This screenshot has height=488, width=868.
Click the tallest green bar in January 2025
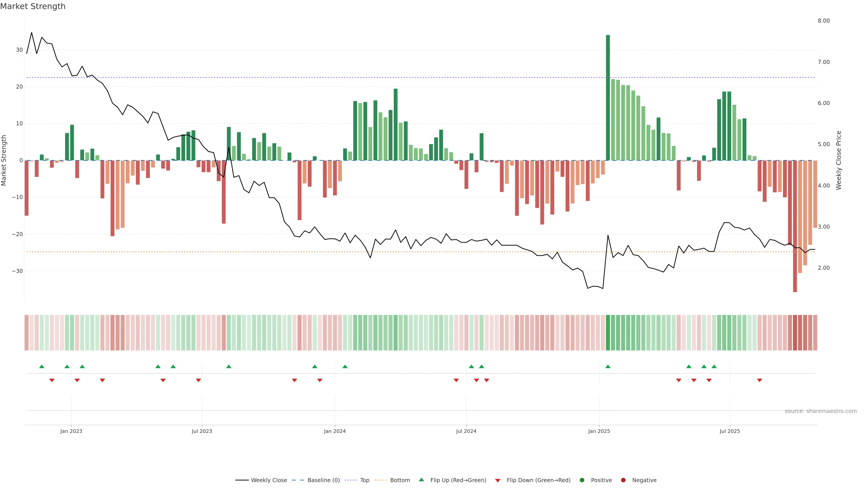[608, 98]
